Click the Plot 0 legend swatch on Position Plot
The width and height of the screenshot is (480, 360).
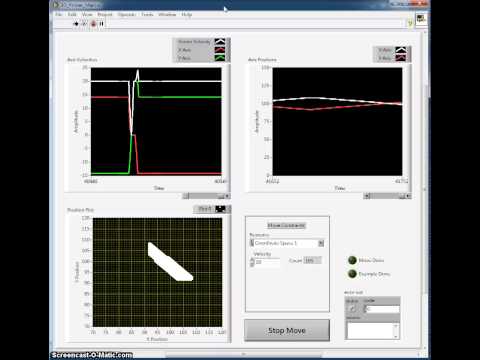coord(221,209)
